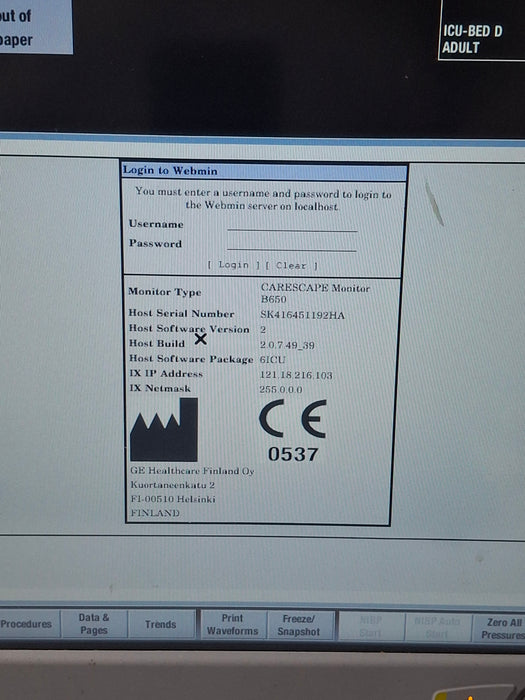Screen dimensions: 525x700
Task: Click the Kuortaneenkatu 2 address line
Action: point(173,485)
